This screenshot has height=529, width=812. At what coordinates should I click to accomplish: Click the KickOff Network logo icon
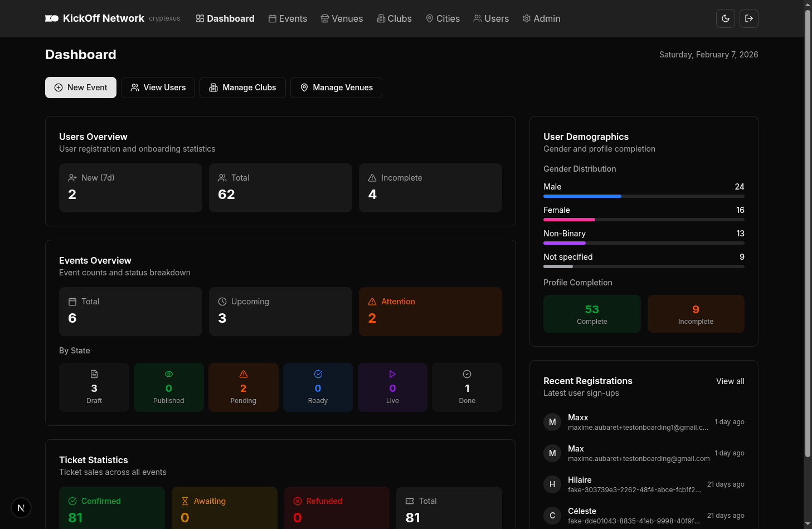pyautogui.click(x=52, y=18)
